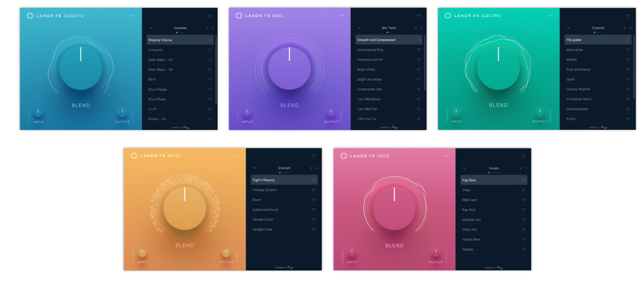This screenshot has height=288, width=644.
Task: Favorite the Tight'n'Punchy preset
Action: coord(314,180)
